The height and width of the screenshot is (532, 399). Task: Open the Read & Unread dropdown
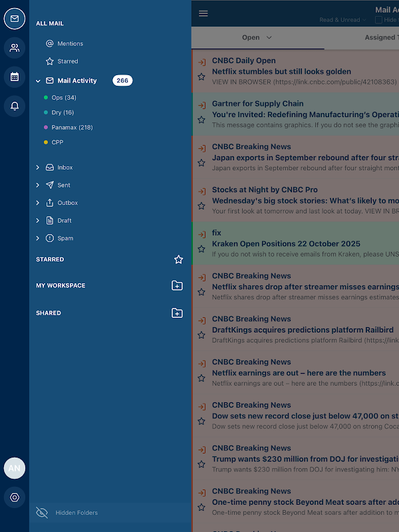coord(342,20)
